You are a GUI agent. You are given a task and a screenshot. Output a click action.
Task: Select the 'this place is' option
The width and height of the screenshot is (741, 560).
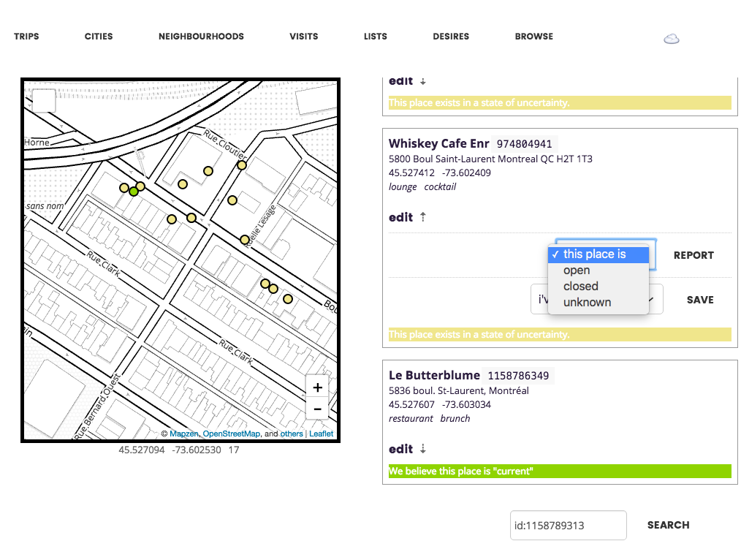pyautogui.click(x=598, y=254)
